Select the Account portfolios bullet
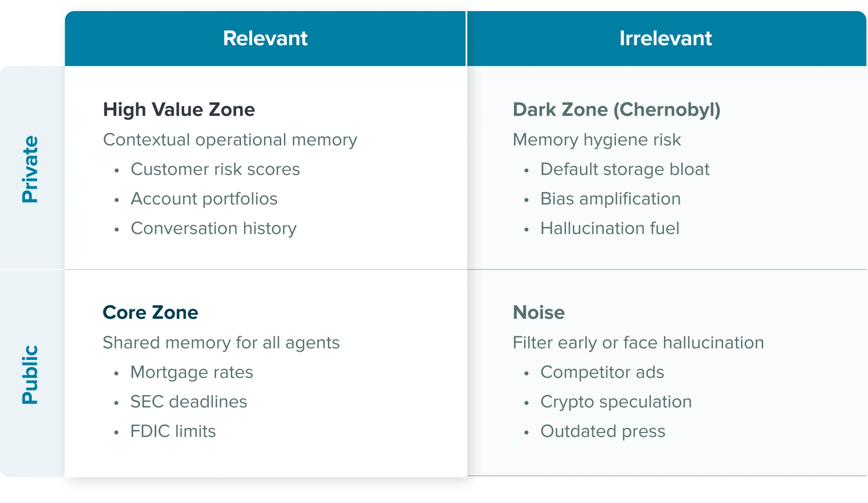The image size is (868, 503). coord(204,199)
